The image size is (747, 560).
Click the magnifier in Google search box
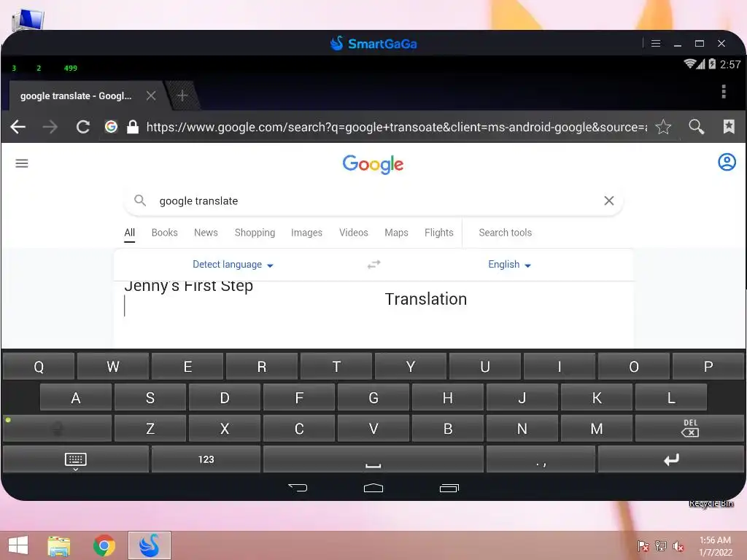(x=139, y=201)
